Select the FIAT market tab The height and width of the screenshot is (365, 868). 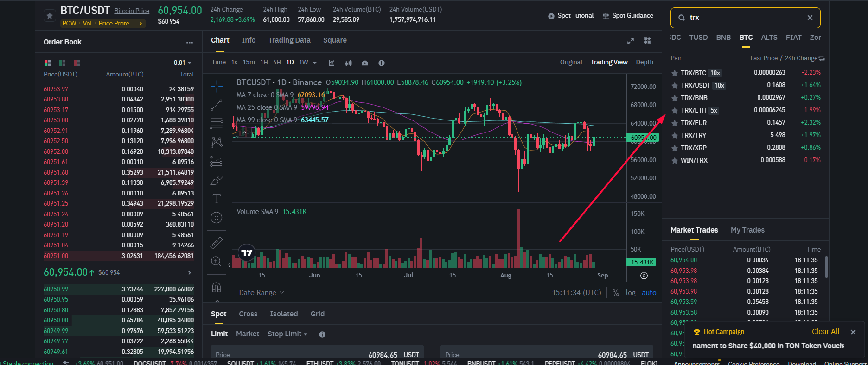coord(793,38)
